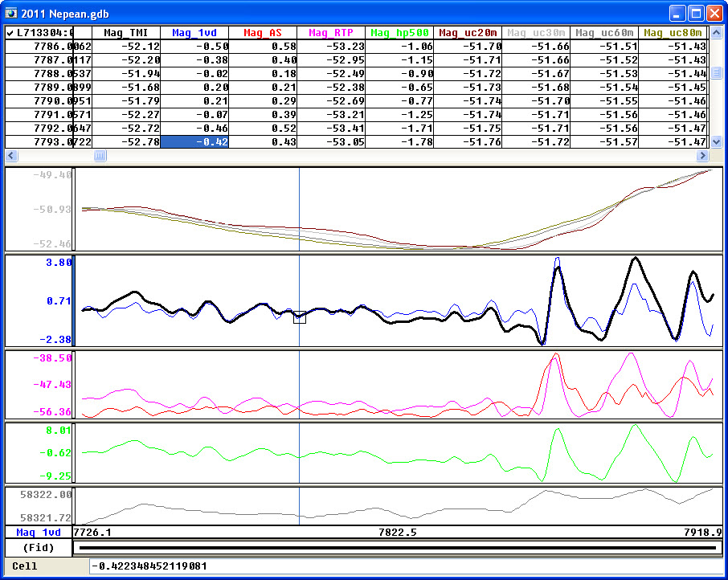Select the Mag_AS column header
728x580 pixels.
coord(262,33)
